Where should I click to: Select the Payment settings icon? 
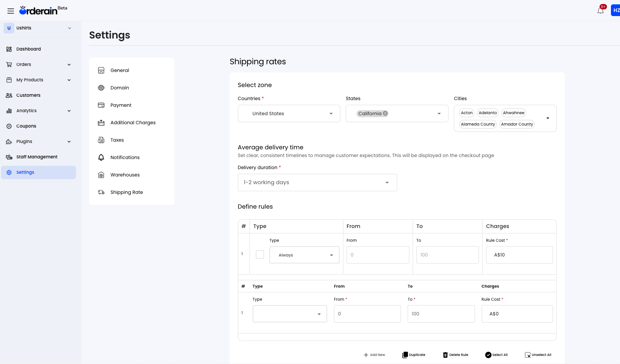[101, 105]
